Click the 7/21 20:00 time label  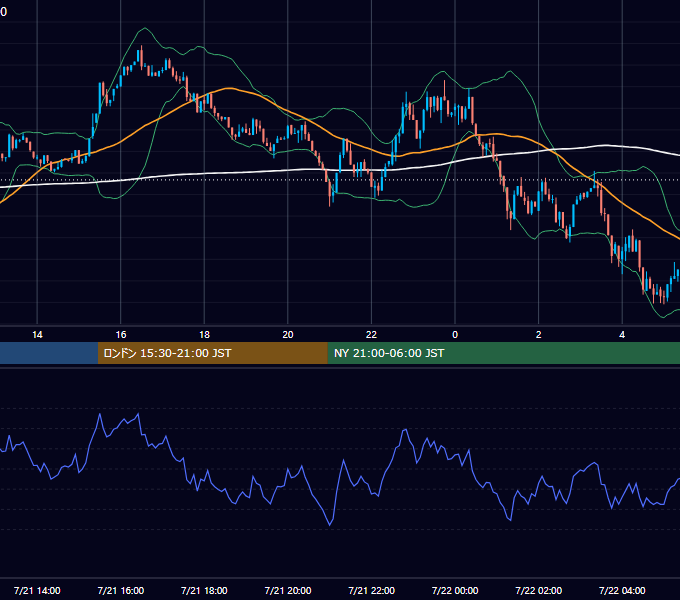pyautogui.click(x=288, y=590)
